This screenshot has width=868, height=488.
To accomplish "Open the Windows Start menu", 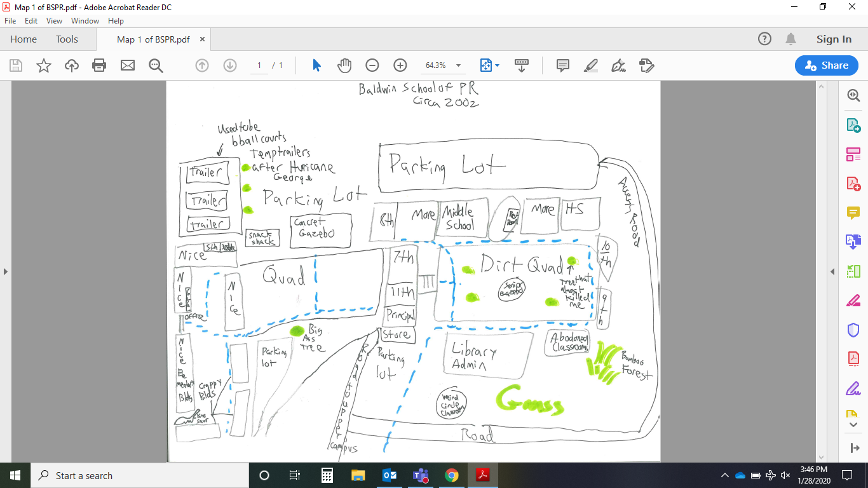I will coord(15,475).
